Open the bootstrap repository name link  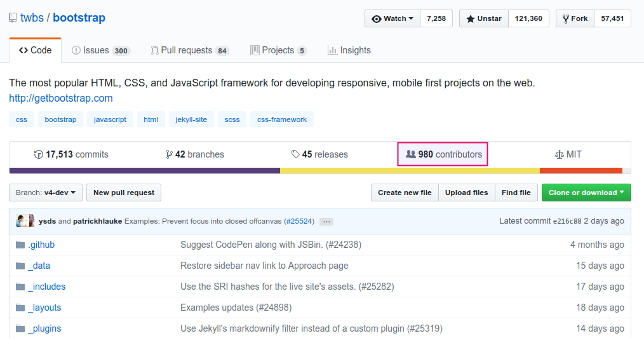(x=79, y=18)
